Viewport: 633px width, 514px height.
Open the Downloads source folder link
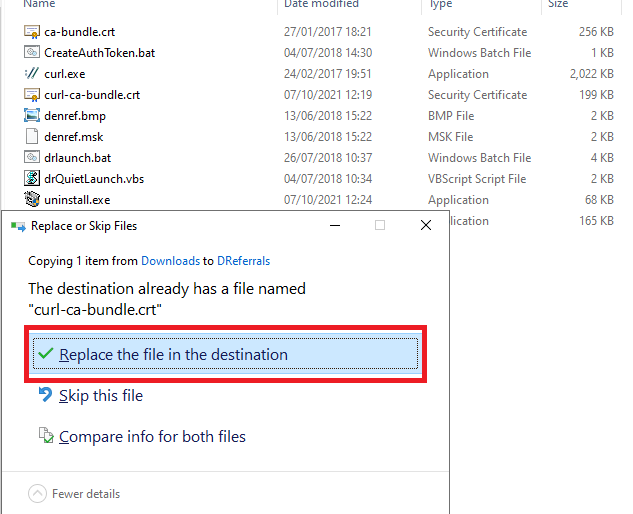pyautogui.click(x=170, y=261)
